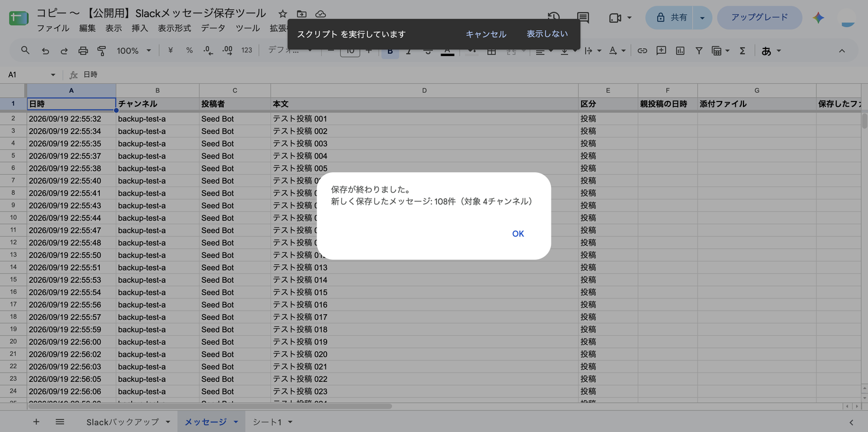
Task: Increase decimal places
Action: (227, 51)
